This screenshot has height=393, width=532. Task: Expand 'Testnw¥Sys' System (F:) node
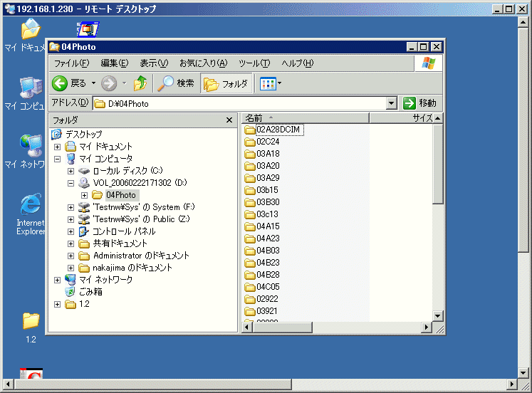click(71, 207)
